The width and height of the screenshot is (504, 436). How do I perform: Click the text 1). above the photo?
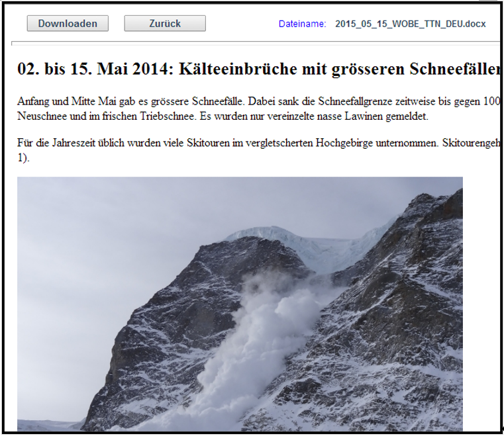coord(23,157)
